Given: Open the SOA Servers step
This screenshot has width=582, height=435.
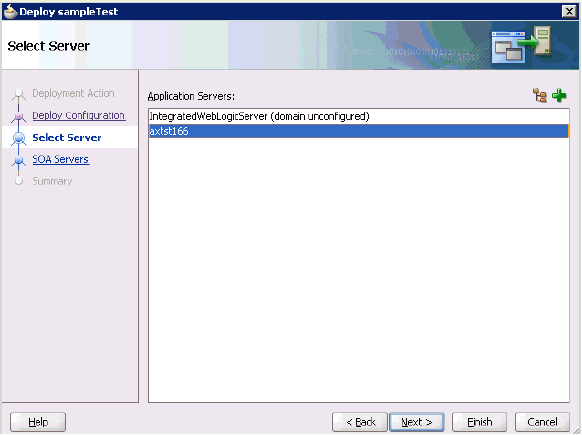Looking at the screenshot, I should point(61,159).
